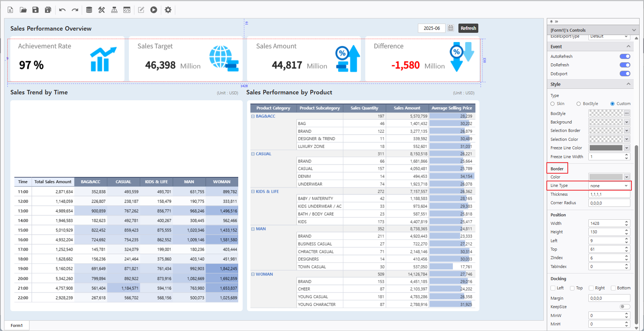This screenshot has height=331, width=644.
Task: Select the BoxStyle radio button
Action: click(578, 104)
